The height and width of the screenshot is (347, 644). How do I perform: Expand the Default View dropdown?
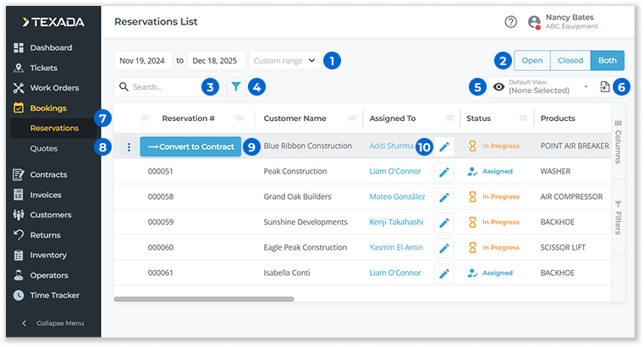[585, 86]
